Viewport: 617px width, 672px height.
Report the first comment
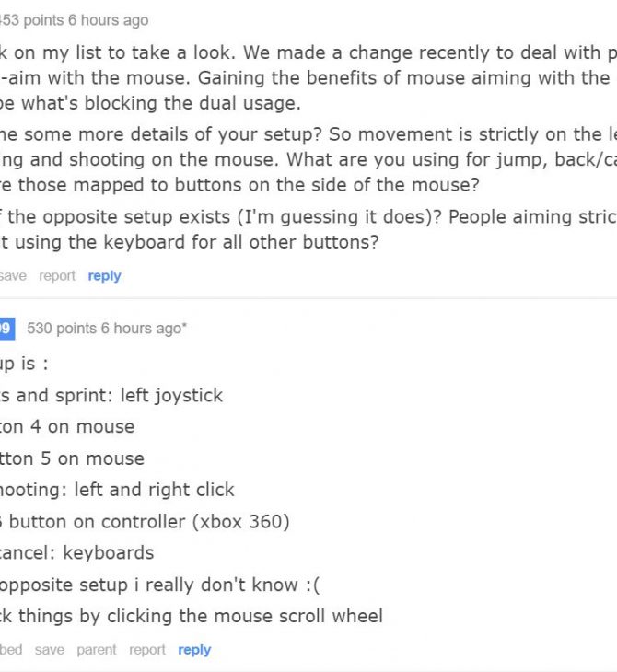tap(57, 275)
